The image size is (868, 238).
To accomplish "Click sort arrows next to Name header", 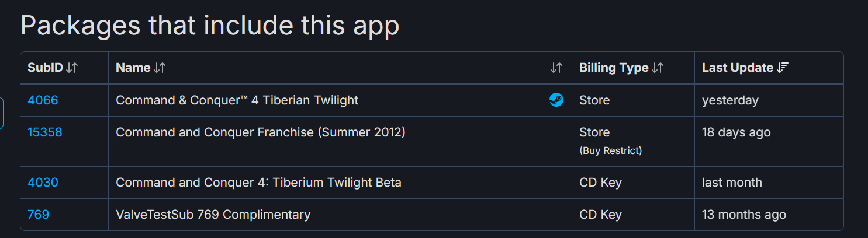I will pos(160,68).
